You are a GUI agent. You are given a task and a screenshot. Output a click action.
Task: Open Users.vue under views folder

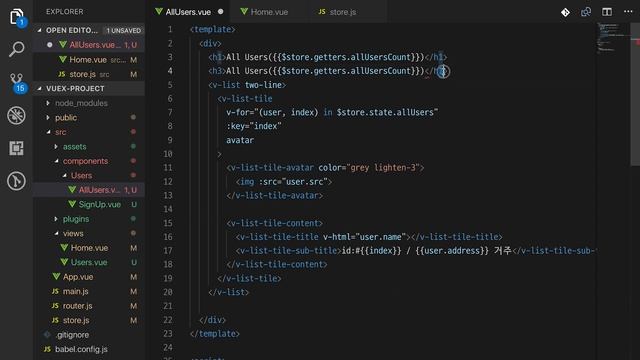coord(89,262)
